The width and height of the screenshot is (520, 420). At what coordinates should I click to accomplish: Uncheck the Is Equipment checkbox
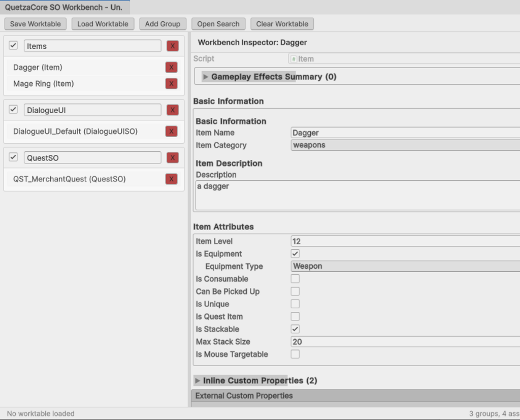coord(295,254)
